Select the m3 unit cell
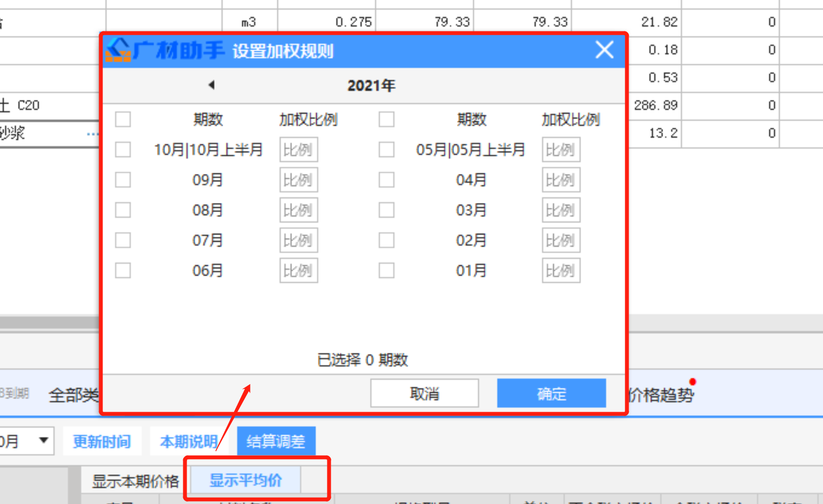Image resolution: width=823 pixels, height=504 pixels. coord(250,22)
